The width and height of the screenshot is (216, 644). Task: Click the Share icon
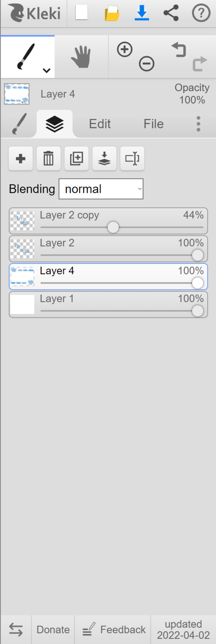click(x=171, y=13)
